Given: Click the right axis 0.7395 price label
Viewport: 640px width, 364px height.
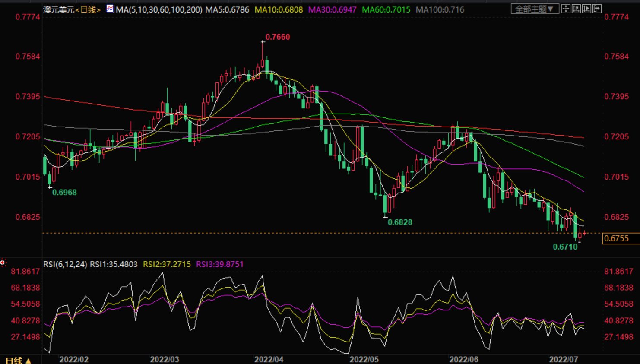Looking at the screenshot, I should click(x=617, y=97).
